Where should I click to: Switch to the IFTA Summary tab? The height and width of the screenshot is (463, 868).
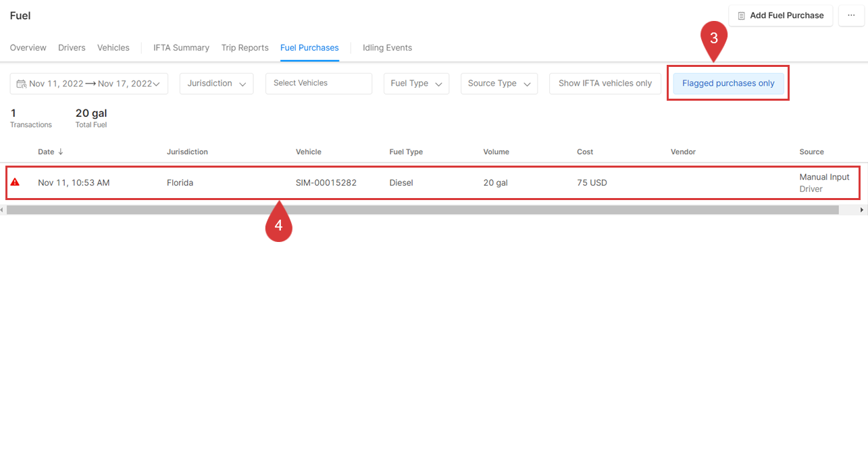(181, 48)
